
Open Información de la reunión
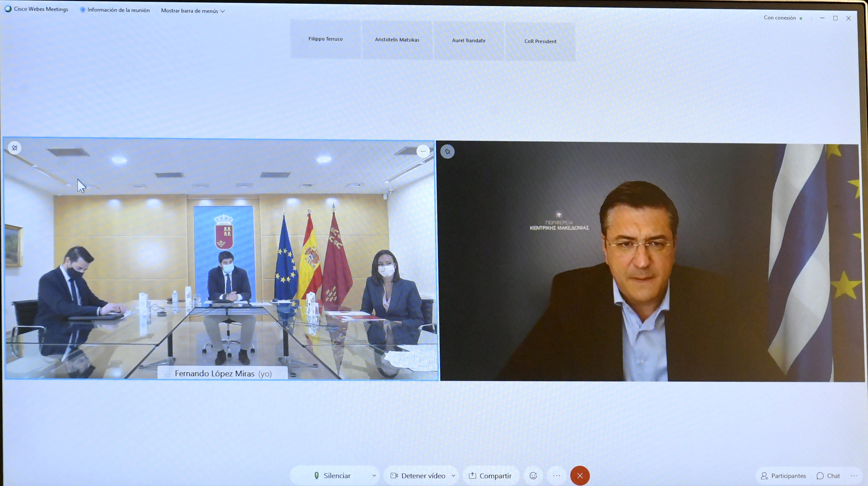pyautogui.click(x=115, y=10)
